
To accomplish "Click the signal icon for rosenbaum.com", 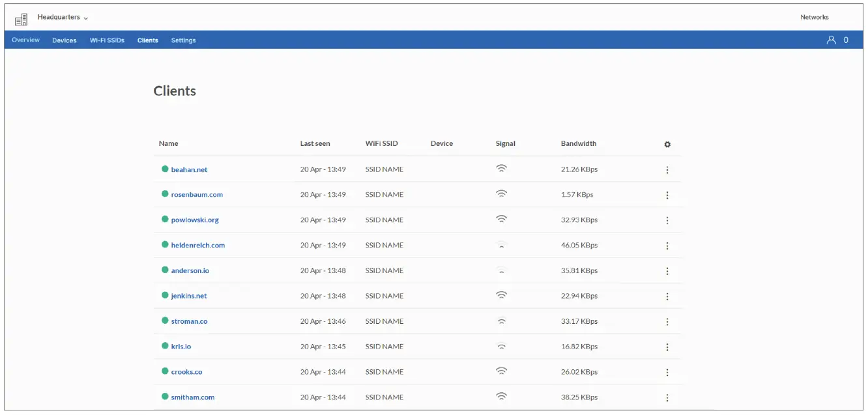I will [x=501, y=193].
